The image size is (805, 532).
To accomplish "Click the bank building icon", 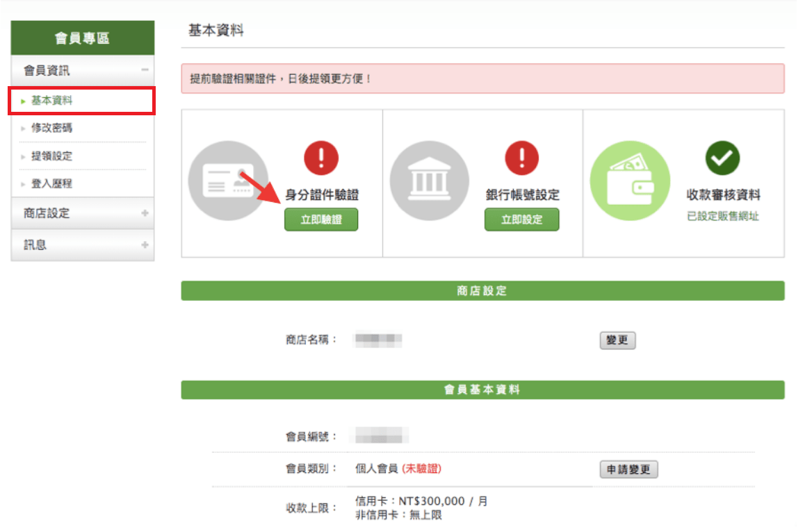I will click(x=429, y=181).
